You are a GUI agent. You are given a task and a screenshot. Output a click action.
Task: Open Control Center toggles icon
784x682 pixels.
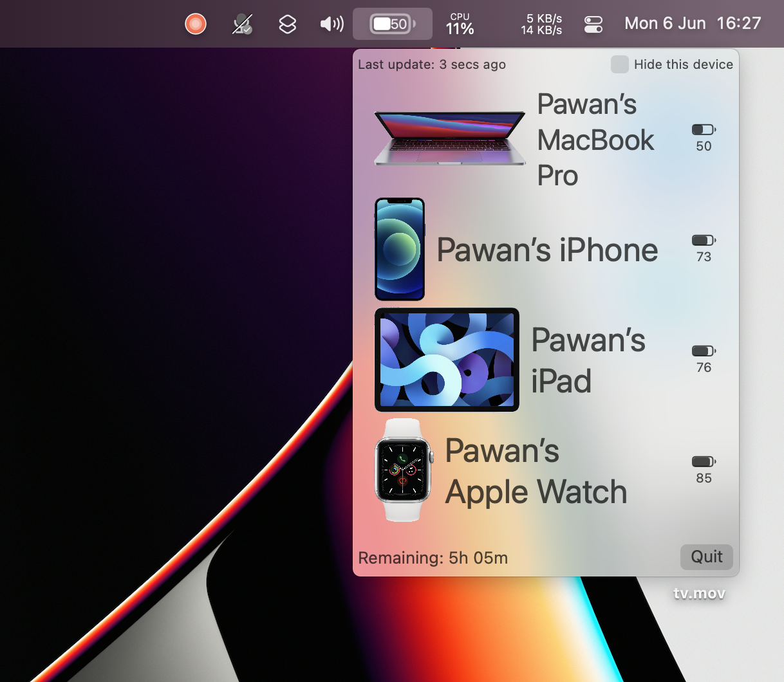pyautogui.click(x=593, y=24)
